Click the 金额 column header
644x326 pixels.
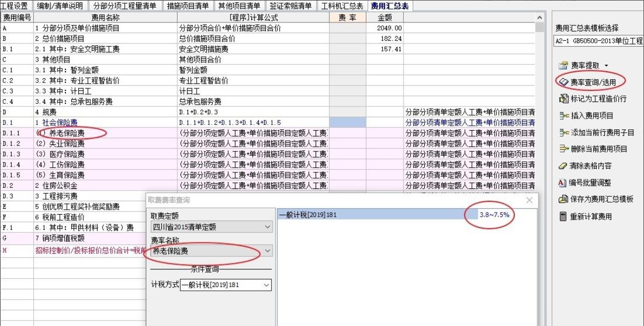385,18
